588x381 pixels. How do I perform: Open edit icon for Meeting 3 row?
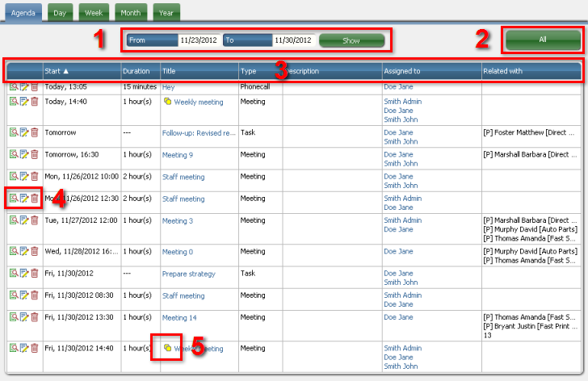pos(24,220)
